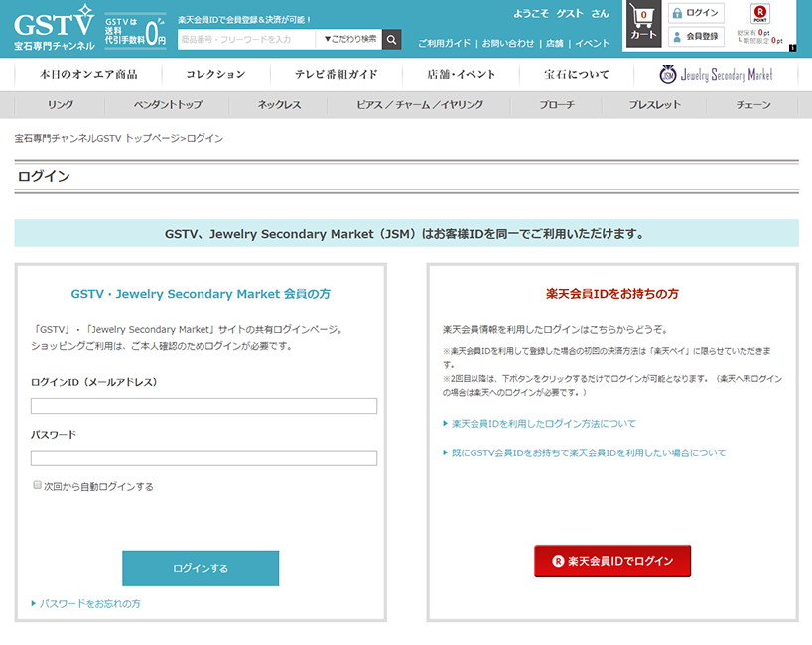812x645 pixels.
Task: Open 店舗 header link
Action: (554, 43)
